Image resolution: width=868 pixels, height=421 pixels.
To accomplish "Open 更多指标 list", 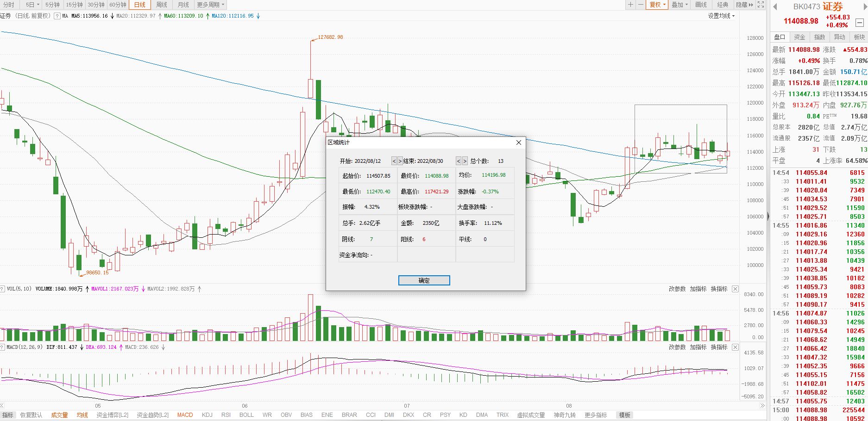I will click(596, 415).
